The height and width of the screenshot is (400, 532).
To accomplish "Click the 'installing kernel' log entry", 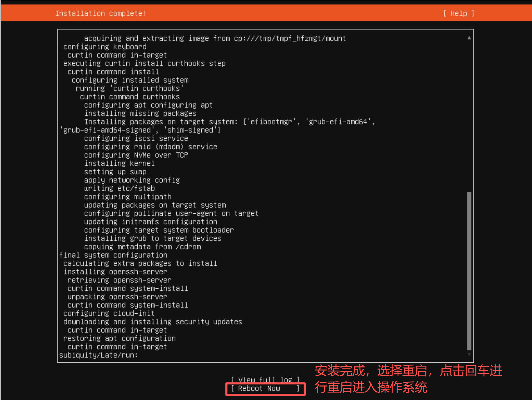I will 119,163.
